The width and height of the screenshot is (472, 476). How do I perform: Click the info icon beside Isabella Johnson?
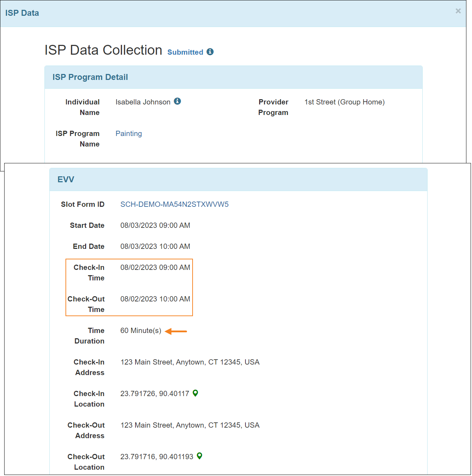[x=178, y=101]
